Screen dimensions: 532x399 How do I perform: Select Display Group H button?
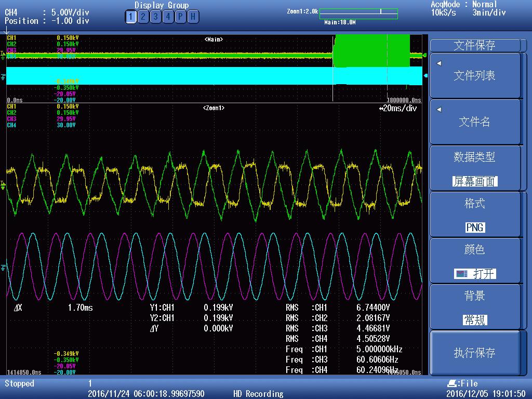pos(193,17)
